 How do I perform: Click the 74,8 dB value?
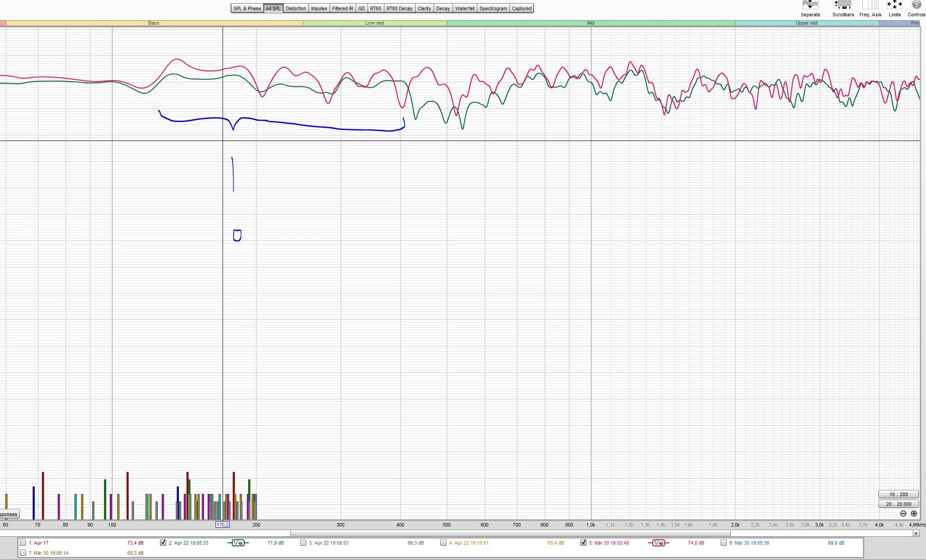pos(696,543)
